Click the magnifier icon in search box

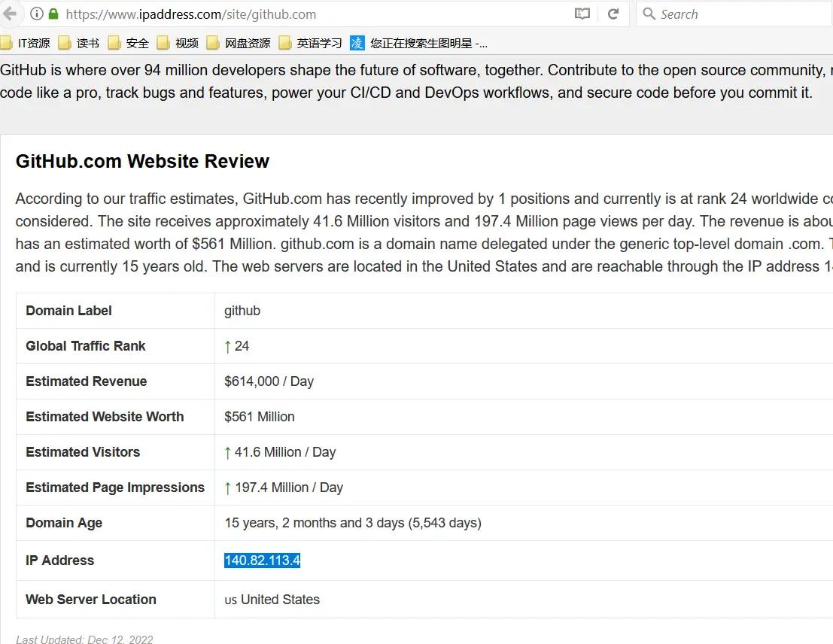[649, 14]
